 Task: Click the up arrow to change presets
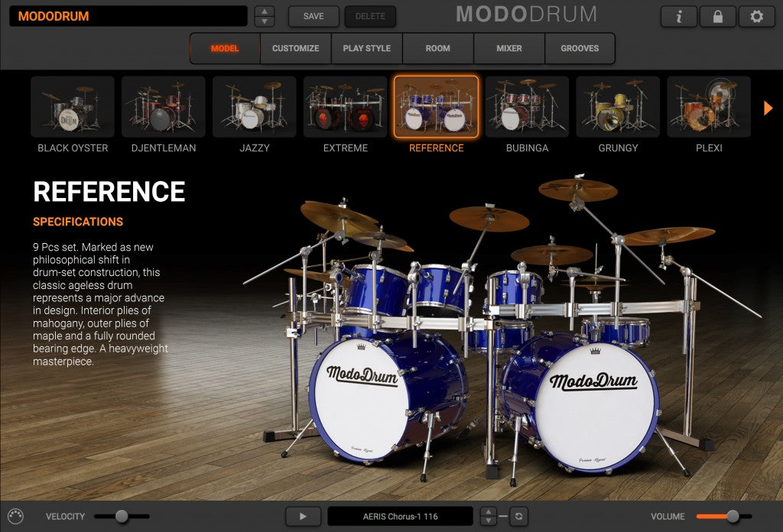264,11
